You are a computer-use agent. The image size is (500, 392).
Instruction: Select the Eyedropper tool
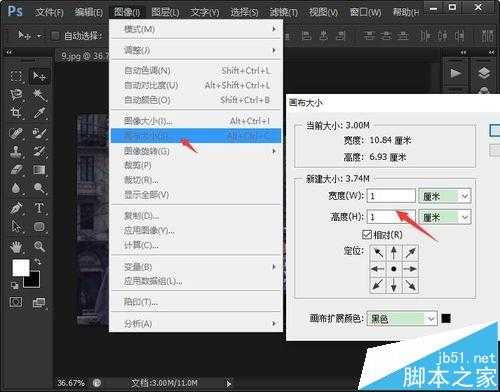[39, 113]
